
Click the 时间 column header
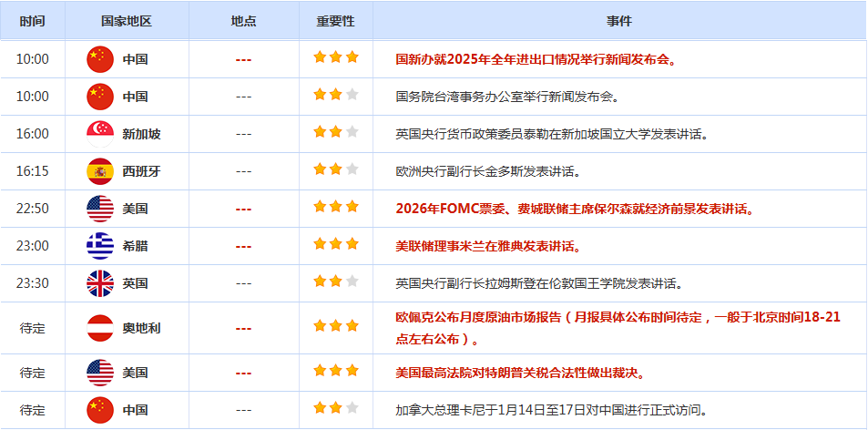[x=33, y=21]
